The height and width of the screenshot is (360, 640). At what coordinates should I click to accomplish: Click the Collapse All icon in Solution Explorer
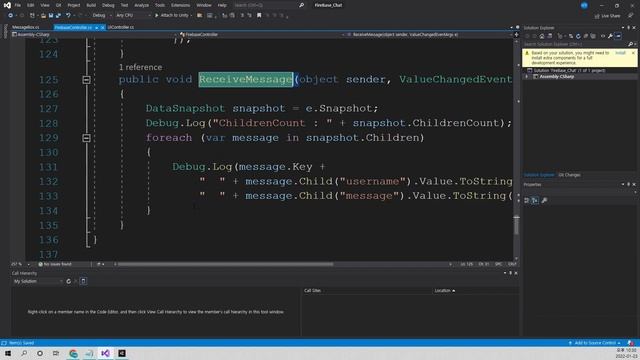click(586, 36)
